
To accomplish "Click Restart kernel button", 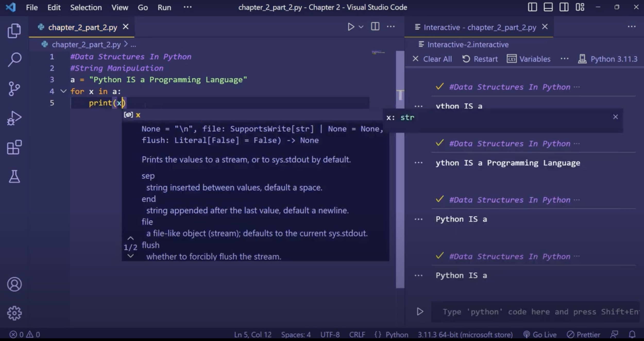I will 480,59.
